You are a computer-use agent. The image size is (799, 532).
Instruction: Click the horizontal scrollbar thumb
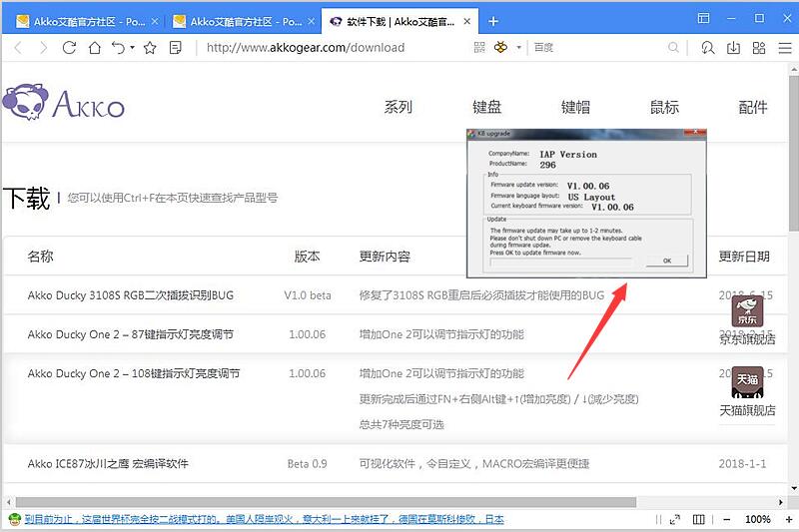click(327, 502)
